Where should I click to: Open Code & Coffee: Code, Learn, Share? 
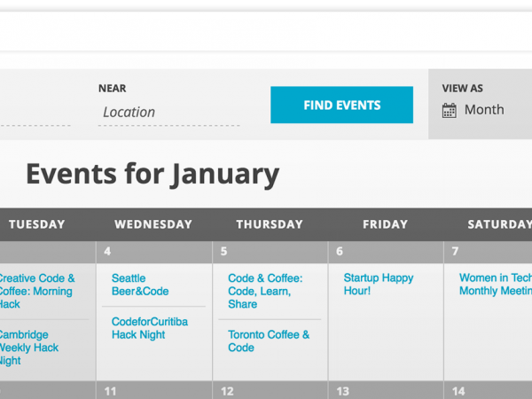(265, 291)
